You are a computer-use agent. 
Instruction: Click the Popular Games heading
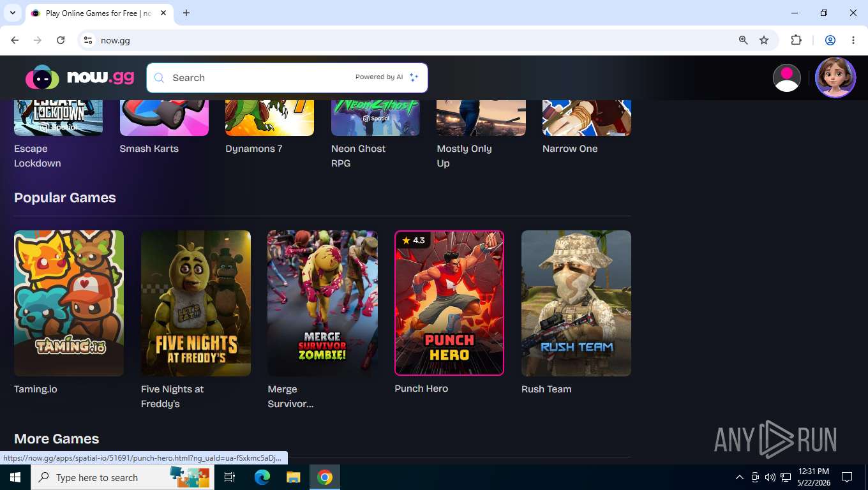[x=65, y=198]
